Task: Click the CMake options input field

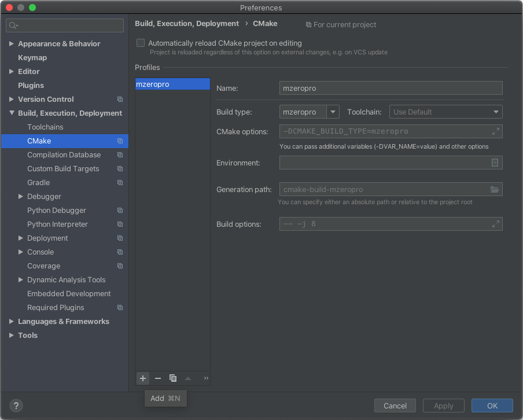Action: [x=391, y=131]
